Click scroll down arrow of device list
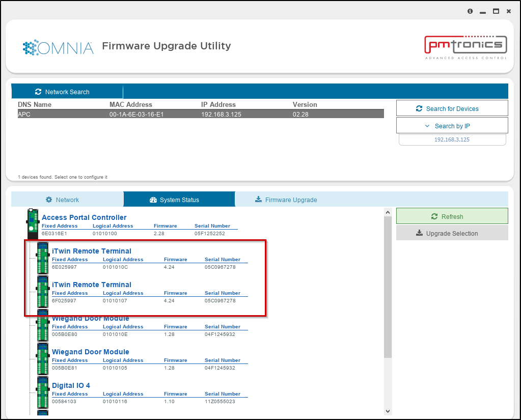Screen dimensions: 521x420 pos(388,411)
